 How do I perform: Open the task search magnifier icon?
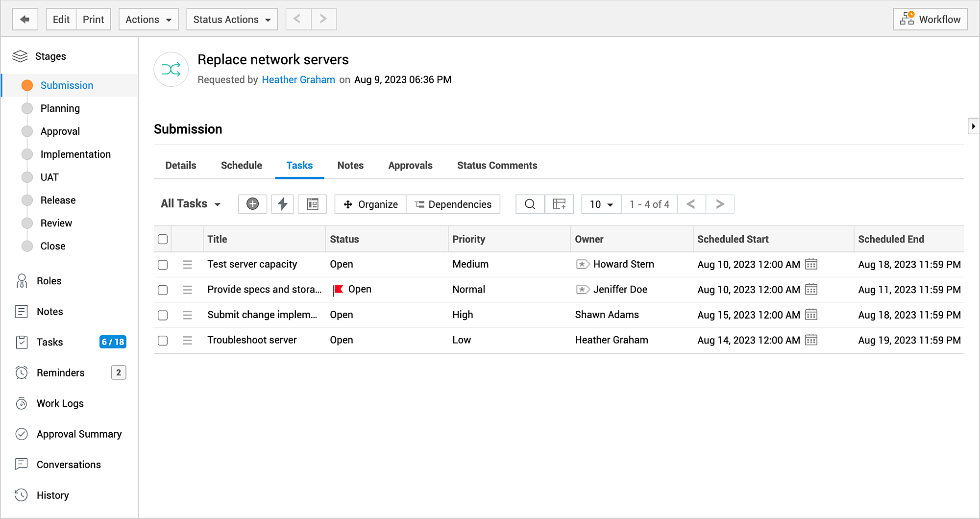click(530, 204)
